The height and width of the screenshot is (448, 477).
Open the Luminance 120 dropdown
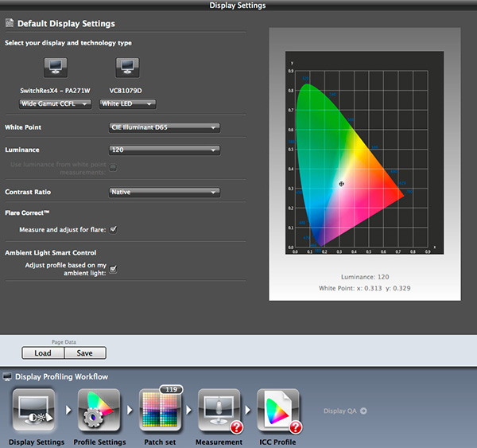coord(164,150)
